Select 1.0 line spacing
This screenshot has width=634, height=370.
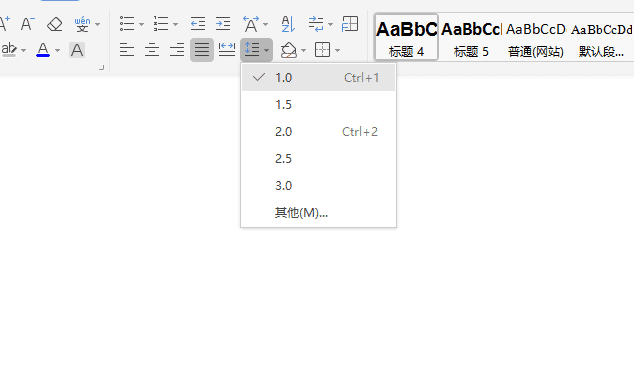point(319,78)
